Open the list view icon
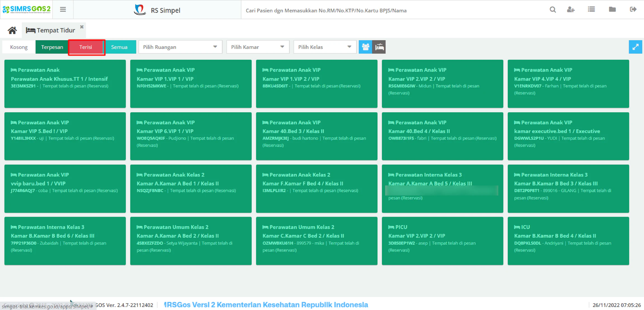644x310 pixels. (x=591, y=9)
